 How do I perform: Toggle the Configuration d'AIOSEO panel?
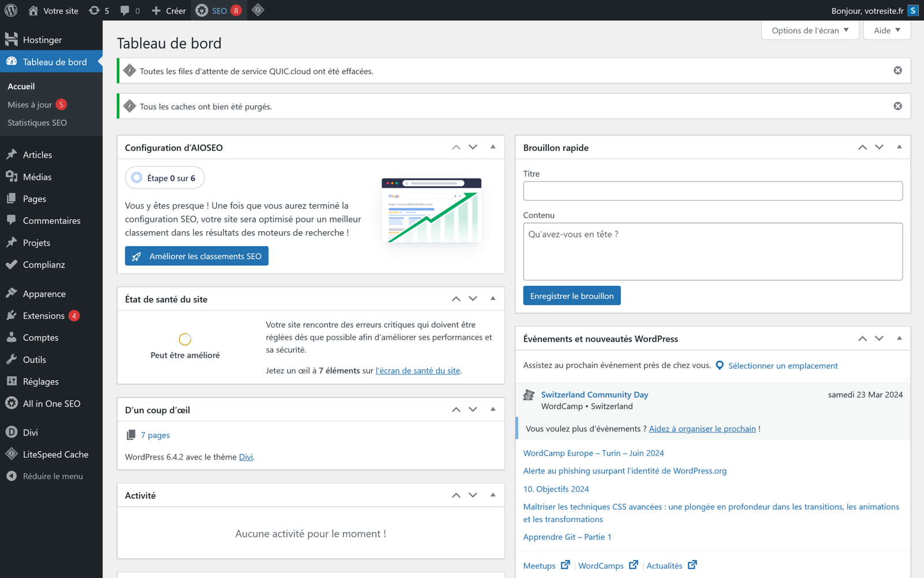pyautogui.click(x=493, y=147)
